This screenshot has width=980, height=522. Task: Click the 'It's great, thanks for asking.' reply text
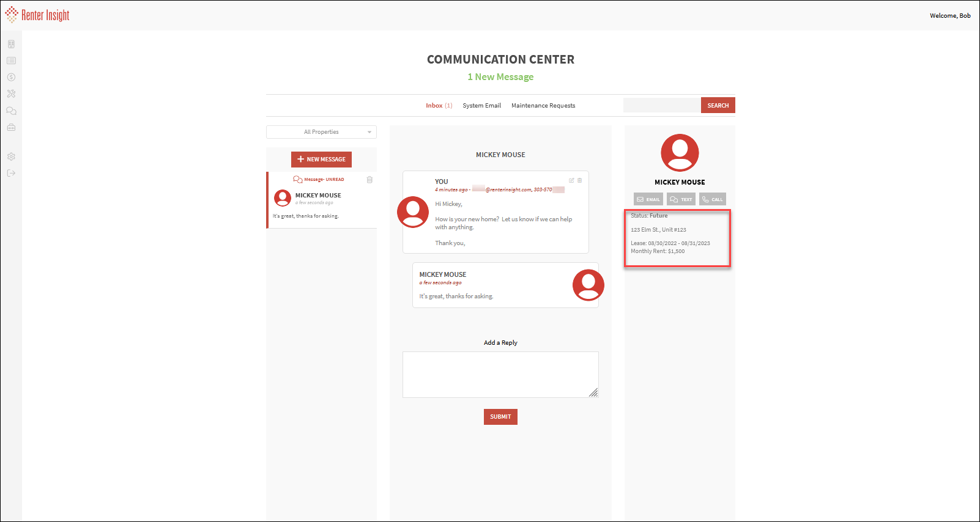pos(456,296)
